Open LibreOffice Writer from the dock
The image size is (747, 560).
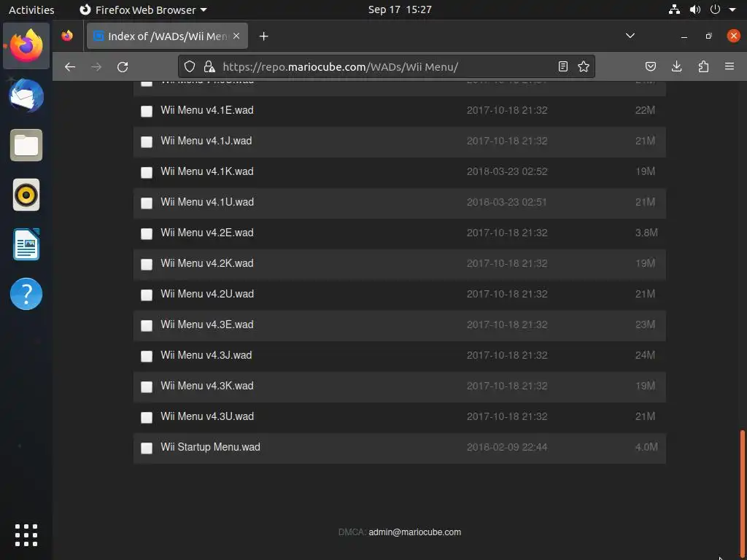pos(26,244)
